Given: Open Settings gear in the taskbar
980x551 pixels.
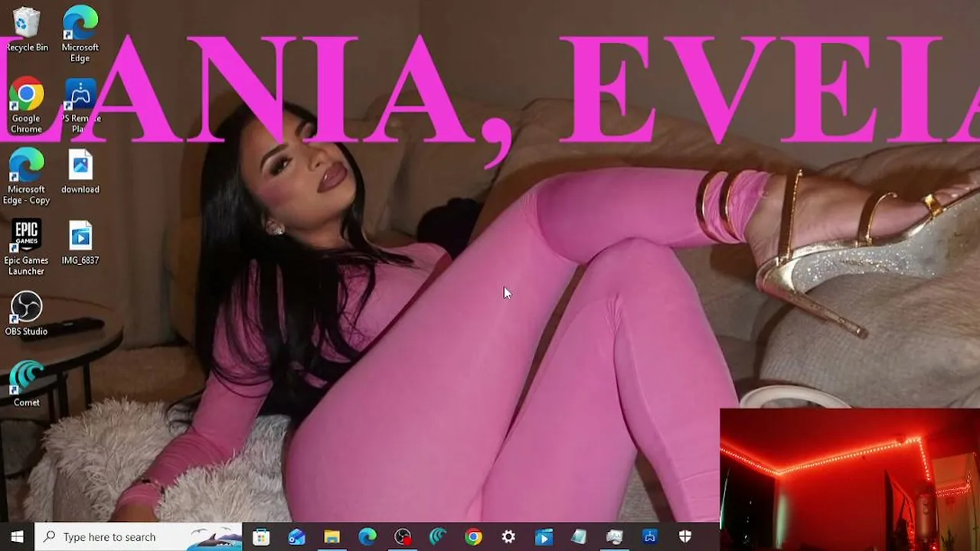Looking at the screenshot, I should pos(508,537).
